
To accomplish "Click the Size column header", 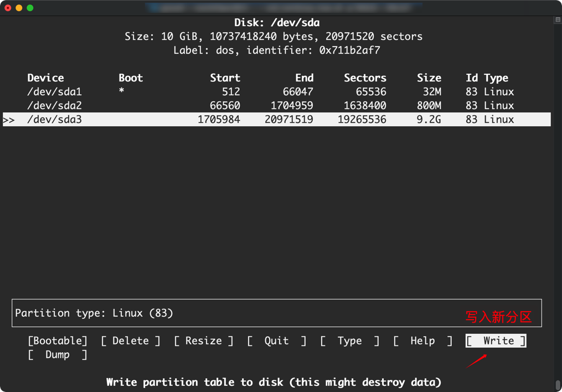I will pyautogui.click(x=429, y=78).
